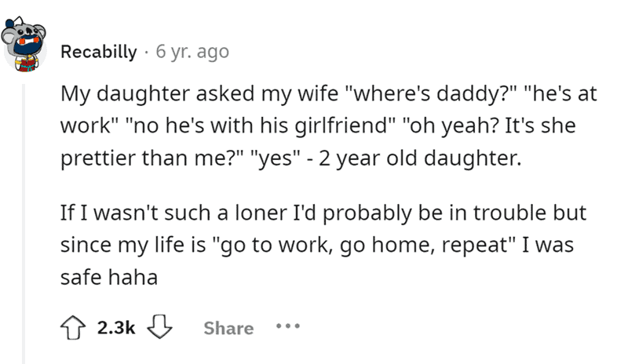Screen dimensions: 628x364
Task: Click the 2.3k vote score
Action: 118,329
